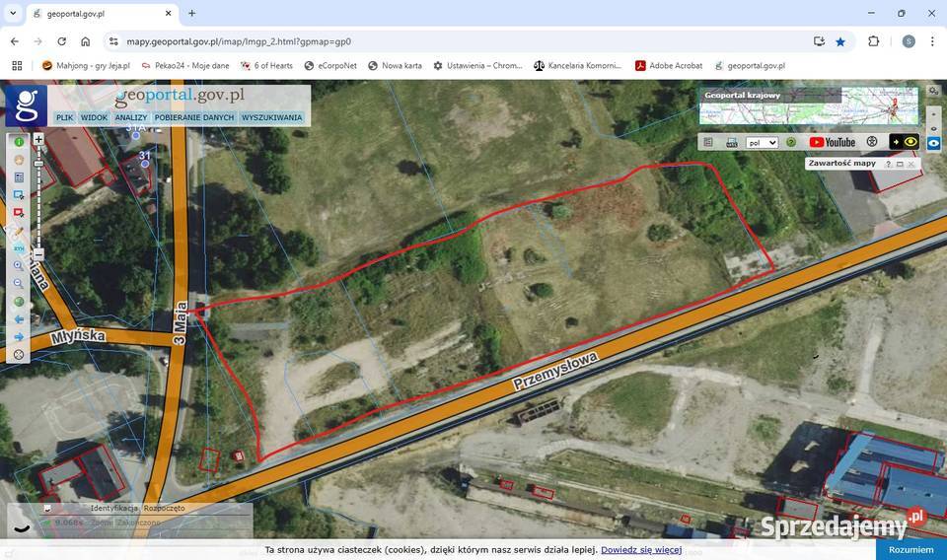Open the YouTube link in map toolbar
This screenshot has width=947, height=560.
click(x=833, y=142)
